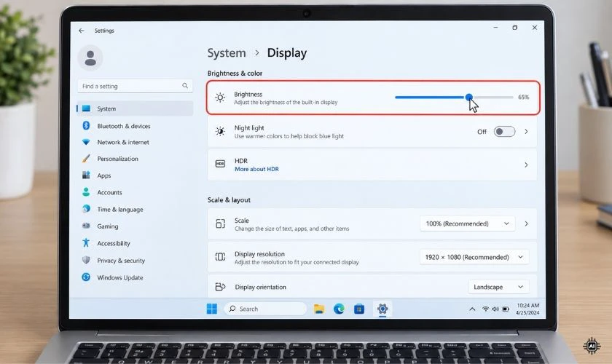Screen dimensions: 612x364
Task: Click the search magnifier in Find a setting
Action: (x=185, y=85)
